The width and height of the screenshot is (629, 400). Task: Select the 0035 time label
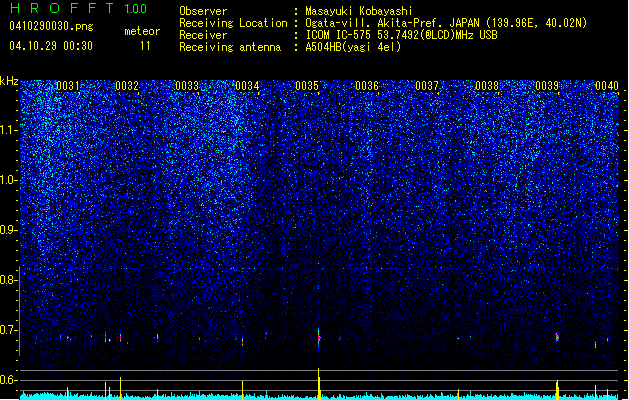point(307,86)
